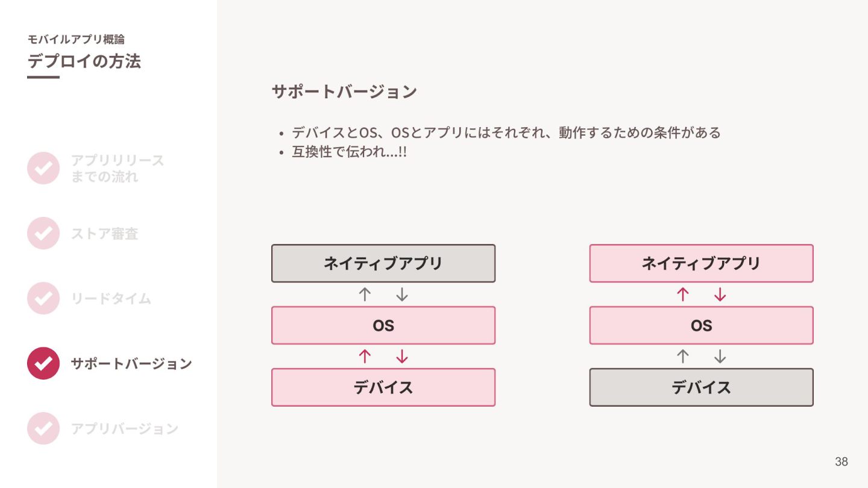Click the checkmark circle beside リードタイム
Screen dimensions: 868x488
[43, 298]
